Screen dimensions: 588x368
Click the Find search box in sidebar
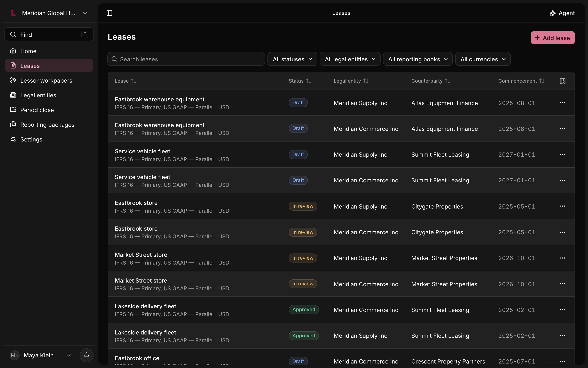pyautogui.click(x=49, y=35)
